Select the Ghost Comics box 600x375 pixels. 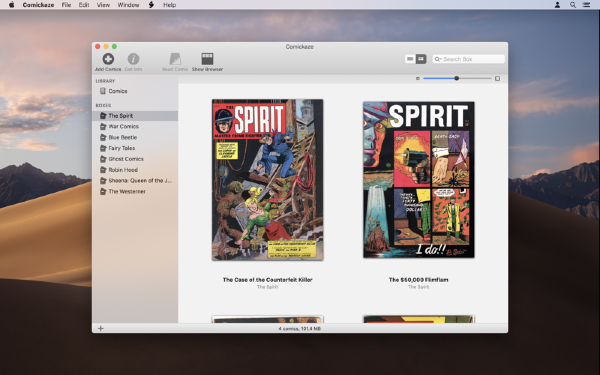point(135,159)
